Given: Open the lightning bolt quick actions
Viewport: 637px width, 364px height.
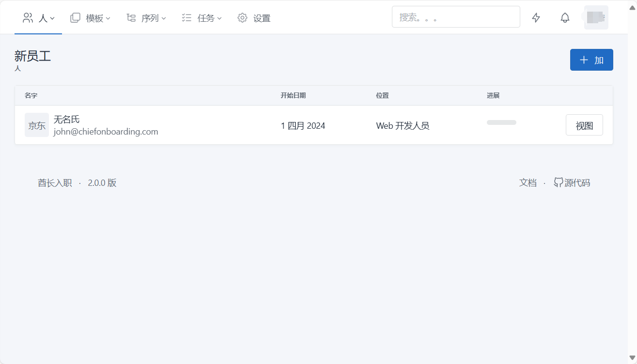Looking at the screenshot, I should tap(536, 18).
